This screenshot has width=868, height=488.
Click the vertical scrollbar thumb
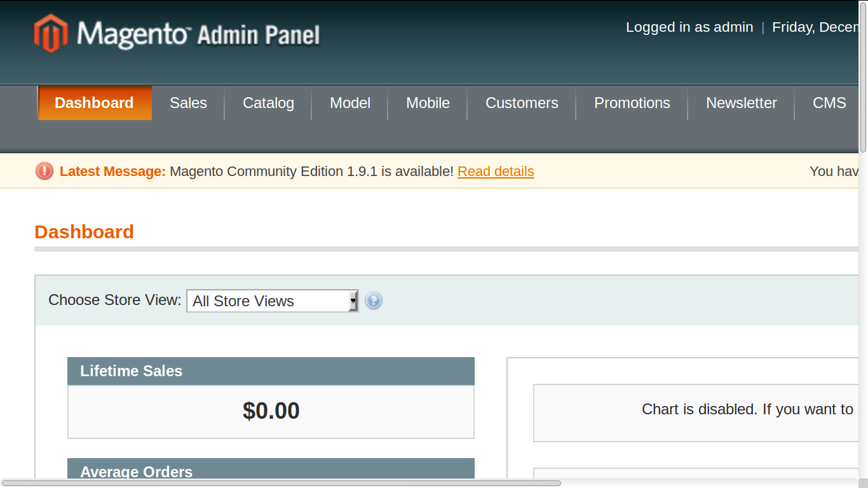coord(864,78)
